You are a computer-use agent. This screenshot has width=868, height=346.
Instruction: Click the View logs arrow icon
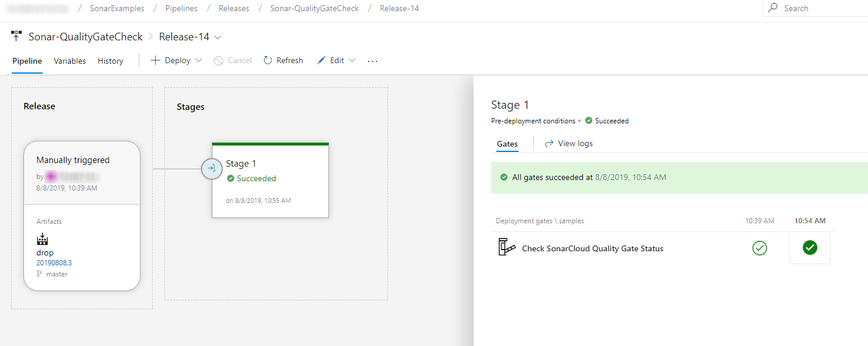coord(549,143)
